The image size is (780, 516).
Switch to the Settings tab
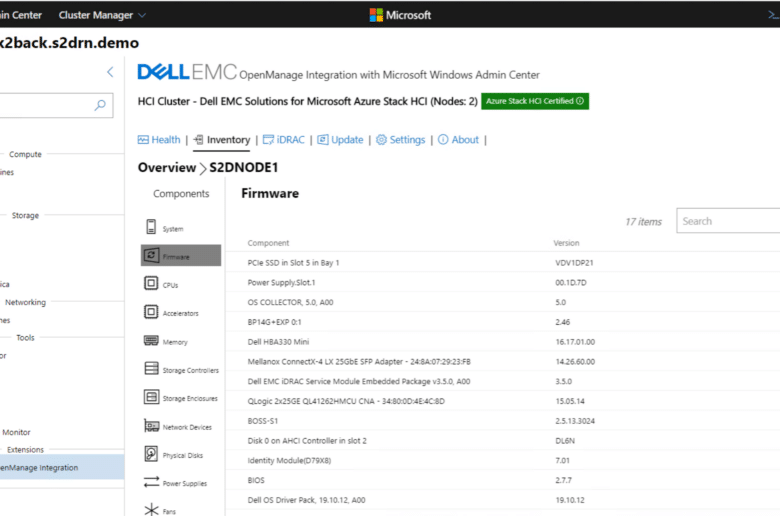click(x=400, y=140)
